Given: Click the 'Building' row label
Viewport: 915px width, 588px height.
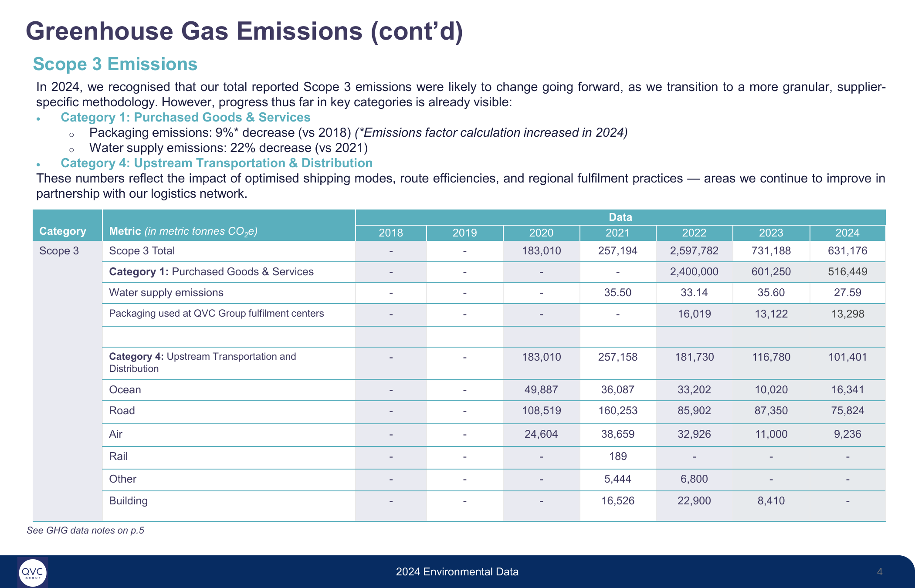Looking at the screenshot, I should [x=128, y=501].
